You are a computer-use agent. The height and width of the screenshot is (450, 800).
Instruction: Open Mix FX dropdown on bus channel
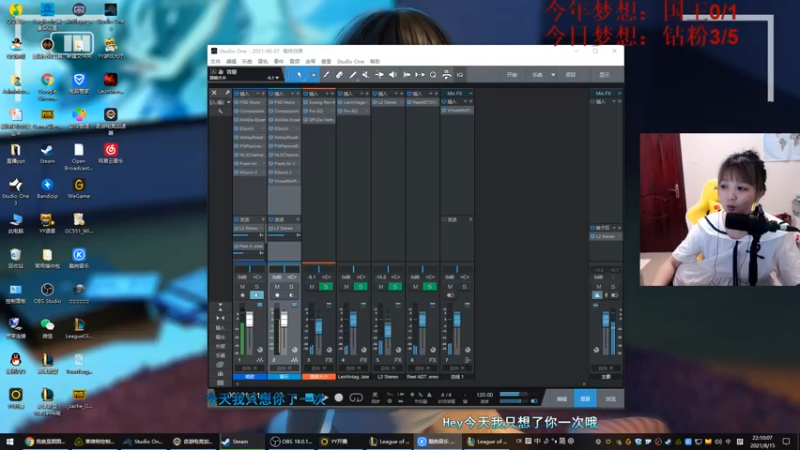(x=470, y=93)
